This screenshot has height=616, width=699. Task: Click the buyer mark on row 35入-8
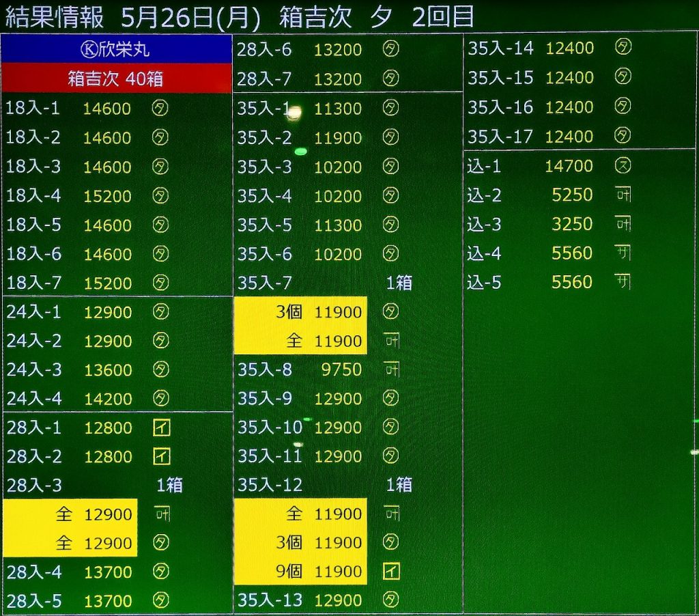392,369
